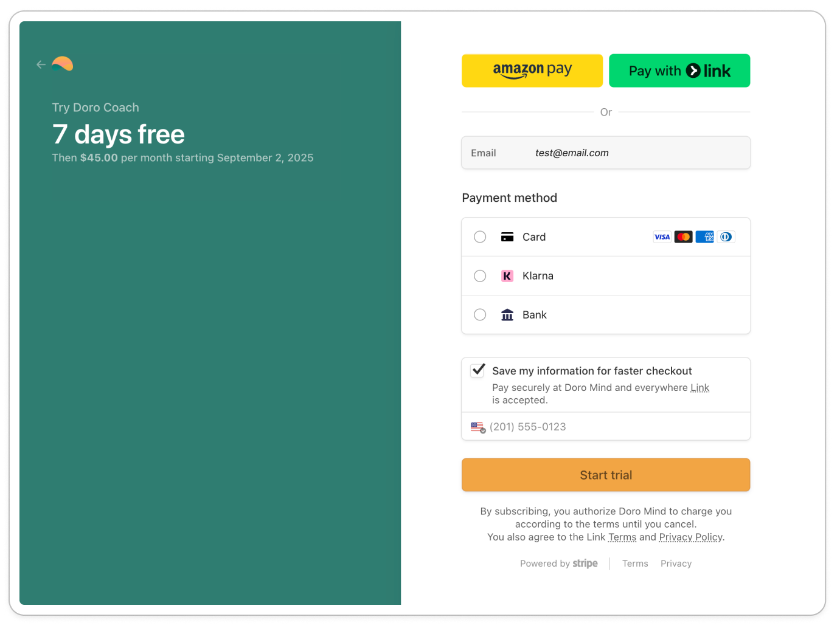Click the credit card icon
840x628 pixels.
(507, 237)
